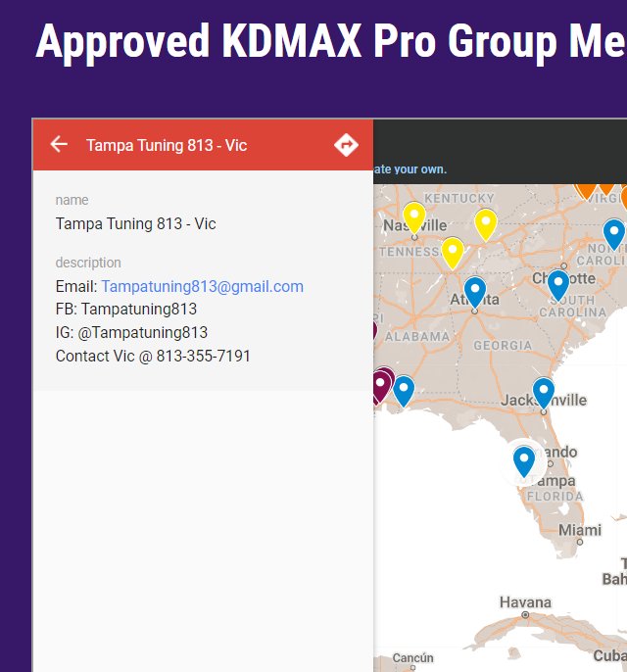The width and height of the screenshot is (627, 672).
Task: Click the yellow pin on Nashville
Action: point(414,218)
